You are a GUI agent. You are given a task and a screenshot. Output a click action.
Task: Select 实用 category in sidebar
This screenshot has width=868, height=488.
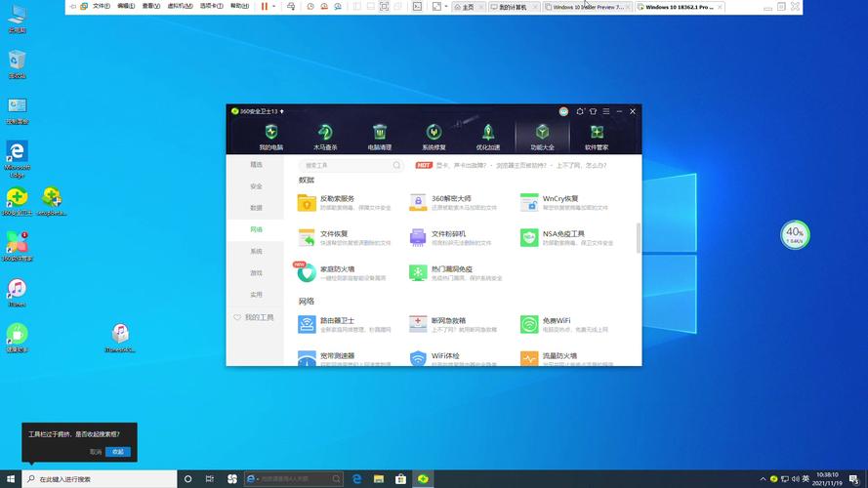click(256, 295)
